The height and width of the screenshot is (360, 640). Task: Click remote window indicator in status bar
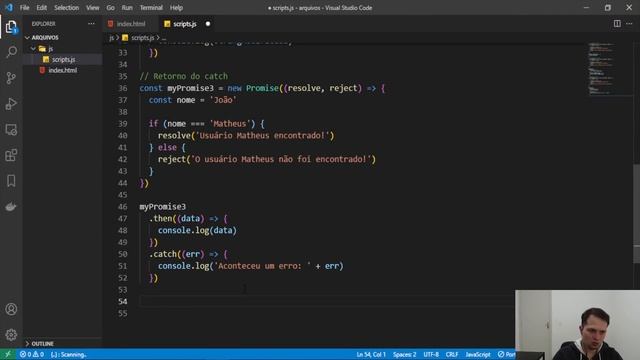point(7,354)
